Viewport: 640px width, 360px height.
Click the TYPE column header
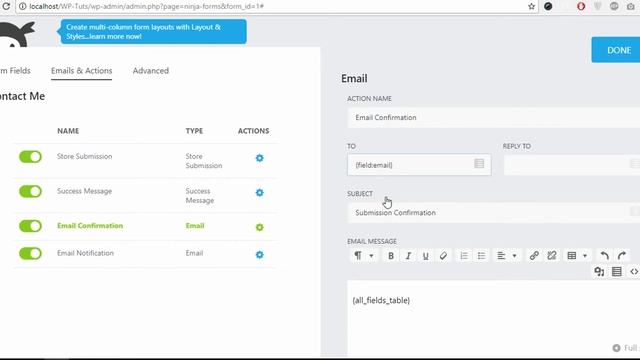[194, 131]
